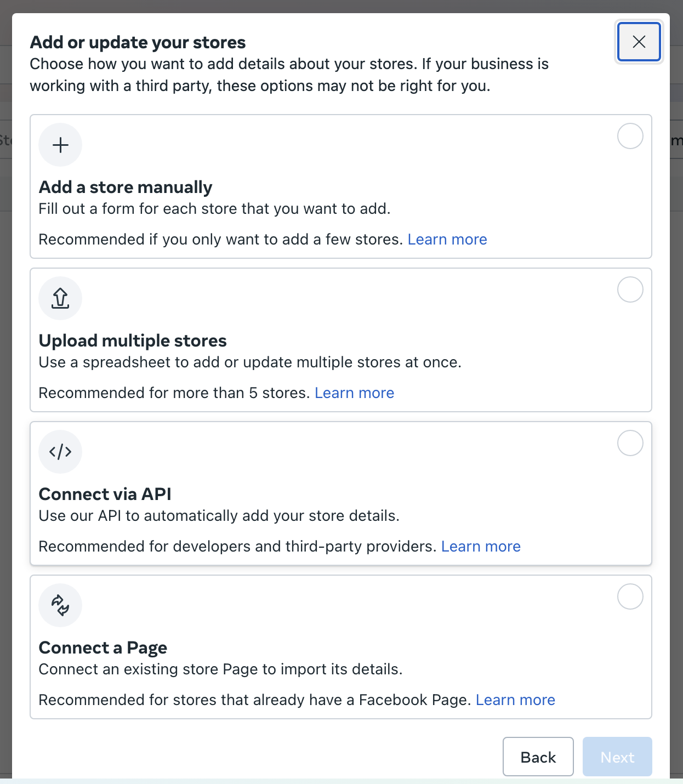
Task: Choose the Connect a Page radio button
Action: pyautogui.click(x=630, y=596)
